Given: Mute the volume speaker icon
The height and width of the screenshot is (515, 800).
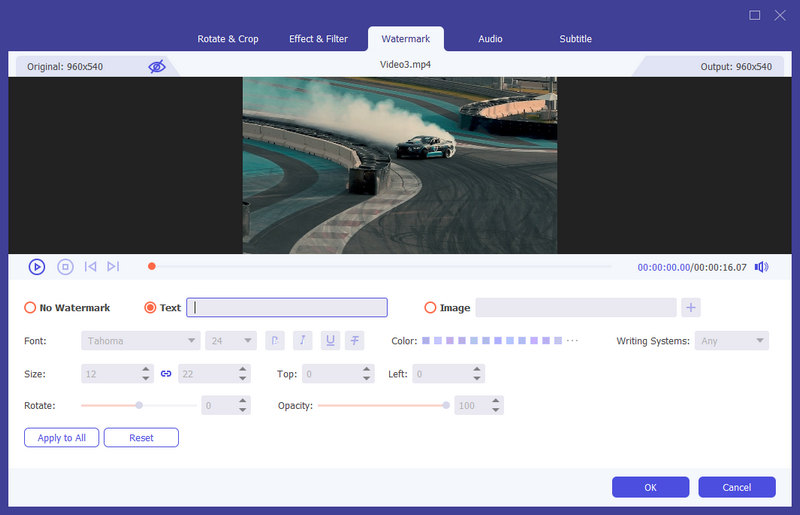Looking at the screenshot, I should tap(761, 267).
